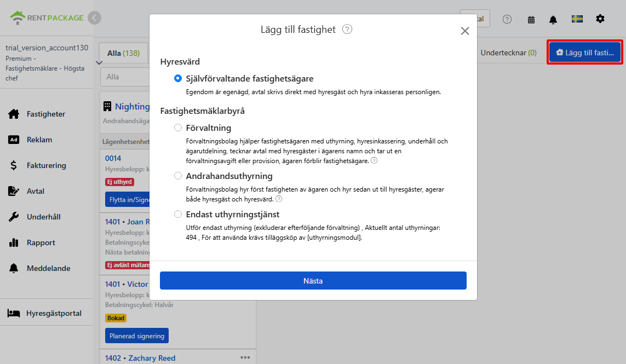626x364 pixels.
Task: Open the 1402 • Zachary Reed unit link
Action: (140, 358)
